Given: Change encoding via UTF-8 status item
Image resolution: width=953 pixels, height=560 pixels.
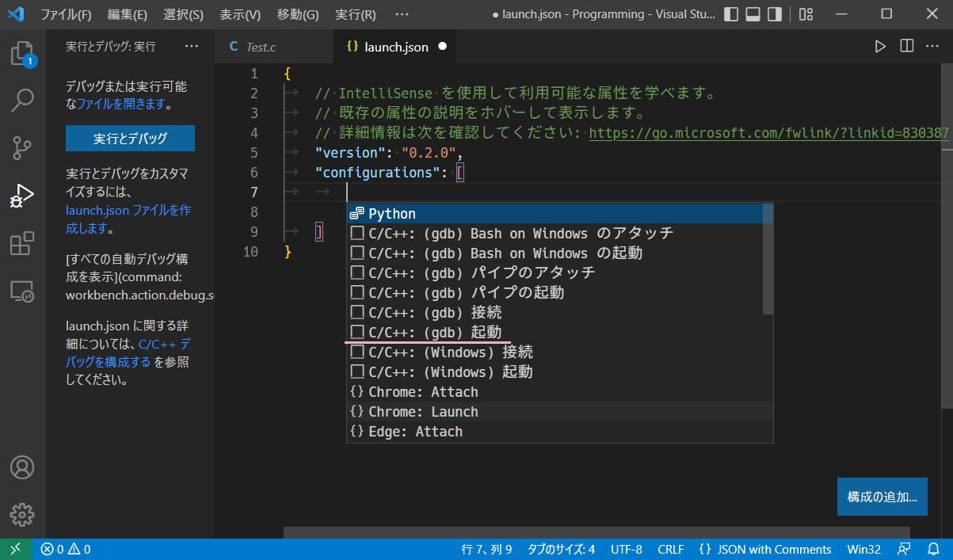Looking at the screenshot, I should point(627,550).
